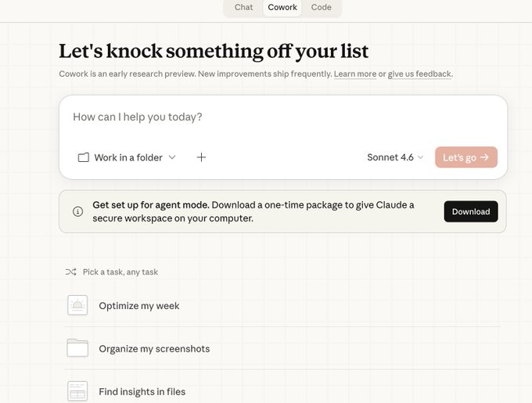The height and width of the screenshot is (403, 532).
Task: Click the folder icon beside Work in a folder
Action: [x=84, y=157]
